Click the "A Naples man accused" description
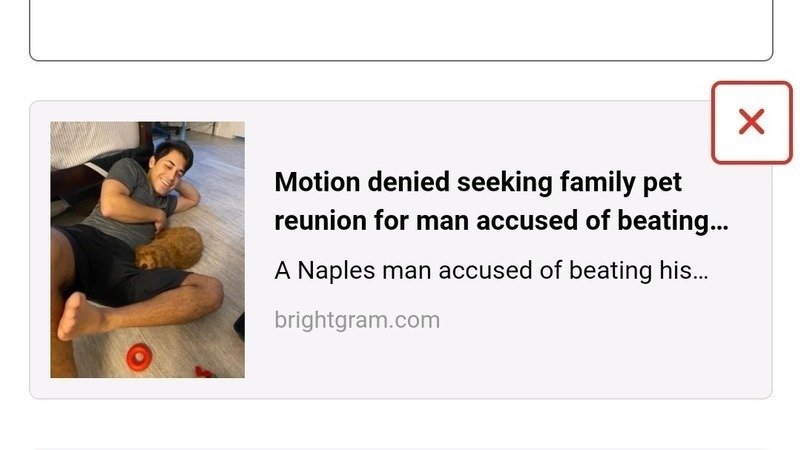 tap(490, 270)
